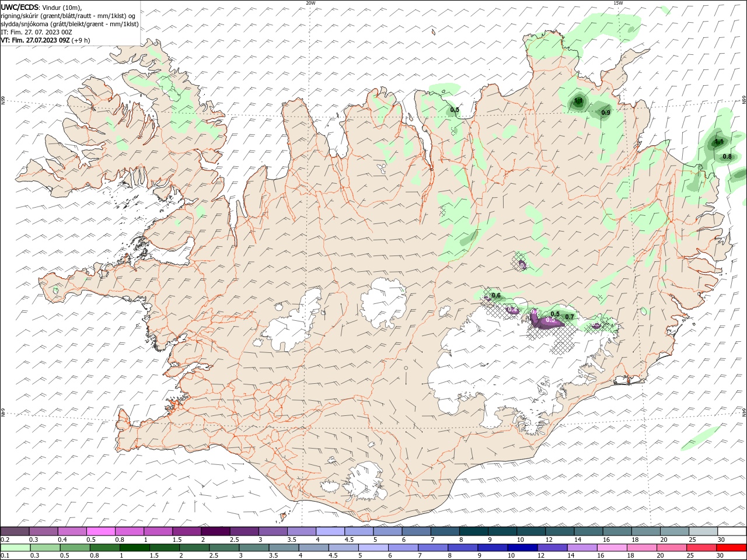747x560 pixels.
Task: Click the '(+9 h)' forecast offset text
Action: (81, 40)
